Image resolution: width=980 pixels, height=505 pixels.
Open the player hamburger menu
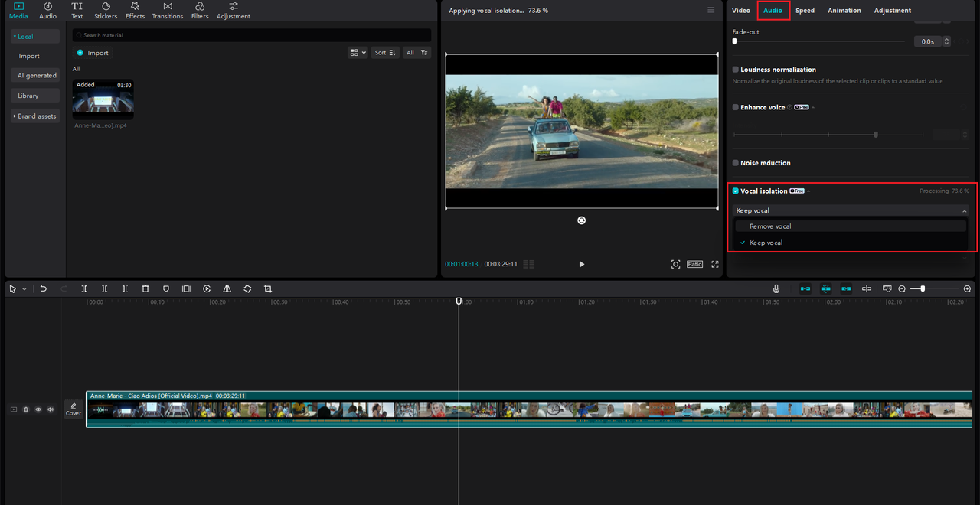[710, 10]
